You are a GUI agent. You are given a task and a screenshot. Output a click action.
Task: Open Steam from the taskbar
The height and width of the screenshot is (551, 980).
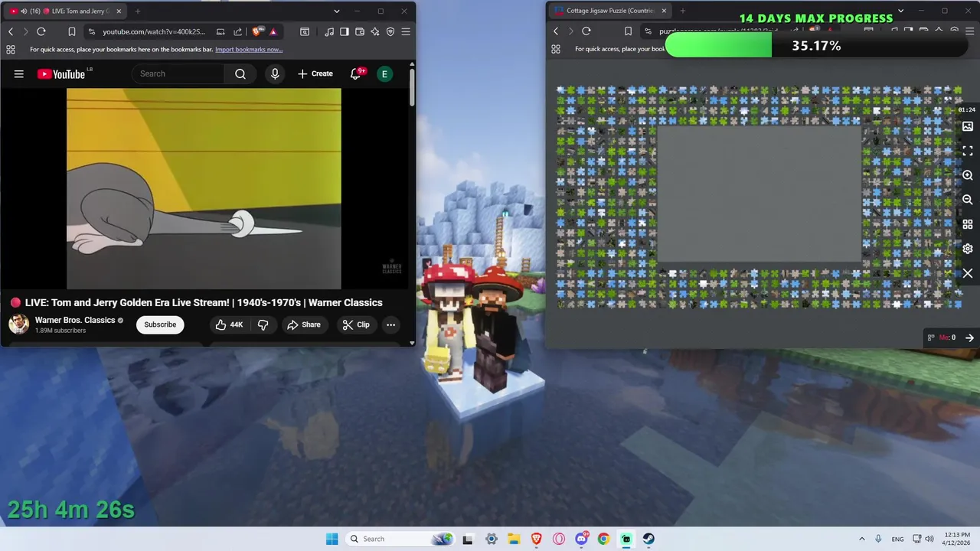coord(648,539)
